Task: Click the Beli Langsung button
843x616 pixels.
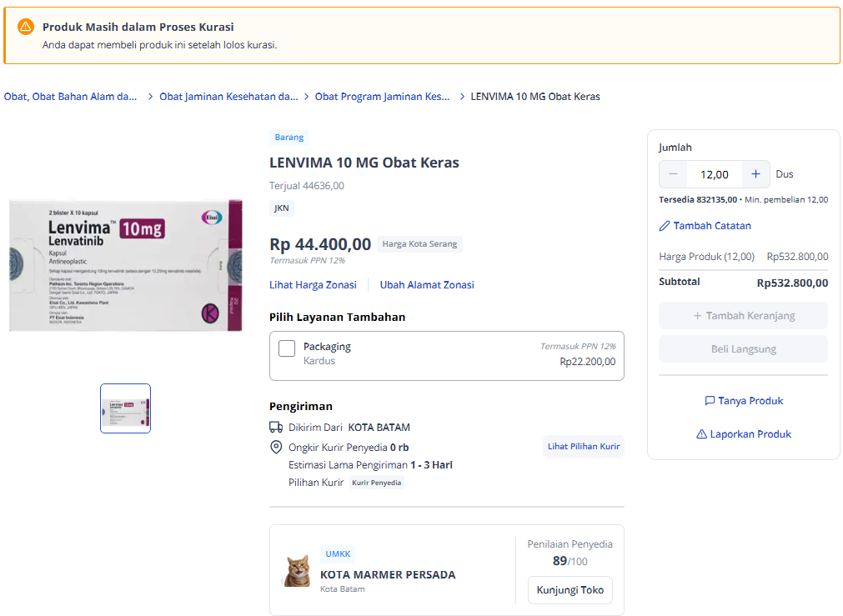Action: click(743, 349)
